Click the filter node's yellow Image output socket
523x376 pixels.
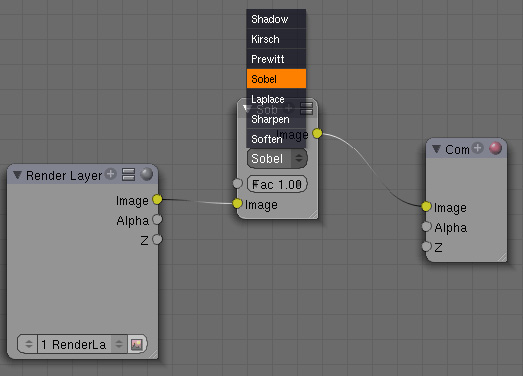(x=317, y=133)
